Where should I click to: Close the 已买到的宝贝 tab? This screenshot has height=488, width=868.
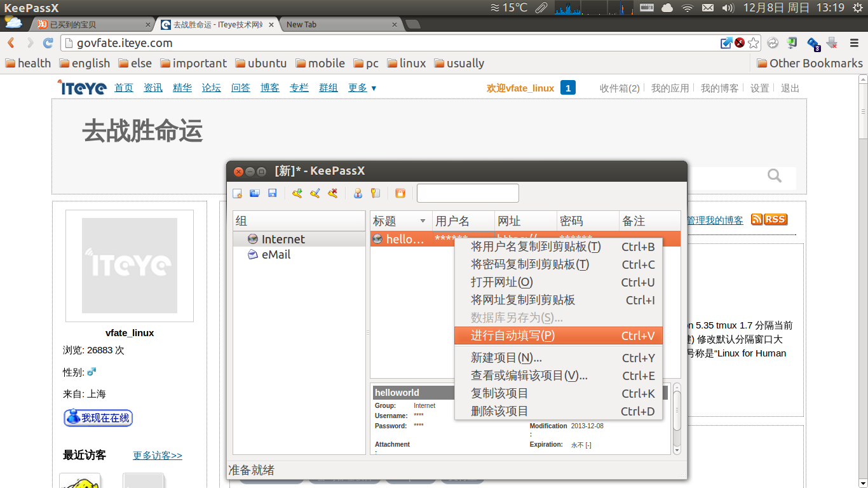click(148, 25)
